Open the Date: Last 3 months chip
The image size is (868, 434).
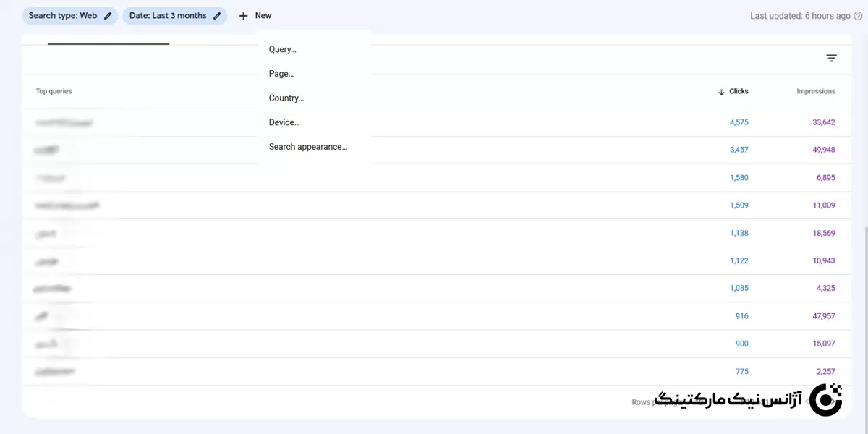pyautogui.click(x=168, y=16)
